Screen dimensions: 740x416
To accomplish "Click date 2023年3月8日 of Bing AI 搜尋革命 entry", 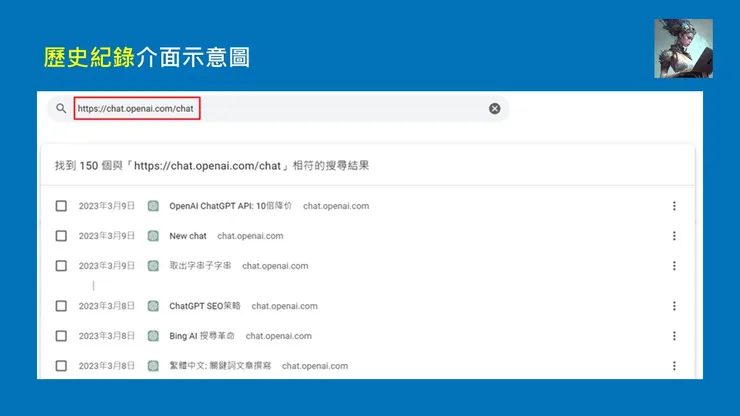I will point(107,336).
